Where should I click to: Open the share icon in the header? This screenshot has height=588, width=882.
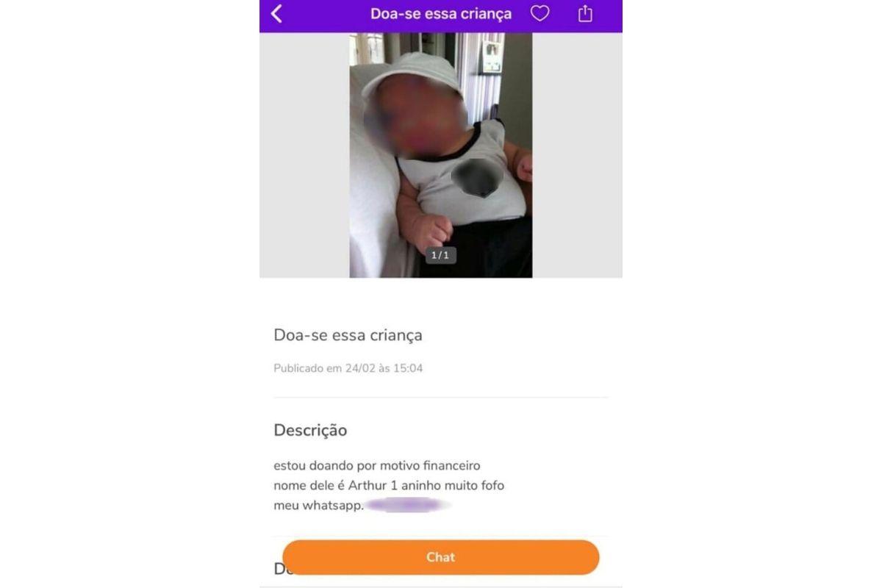(x=585, y=13)
